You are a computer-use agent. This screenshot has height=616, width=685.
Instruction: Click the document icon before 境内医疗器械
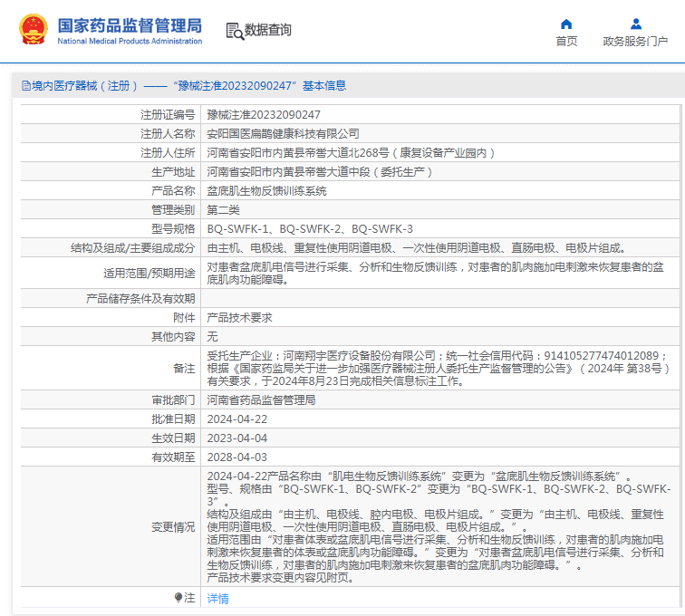click(x=25, y=86)
